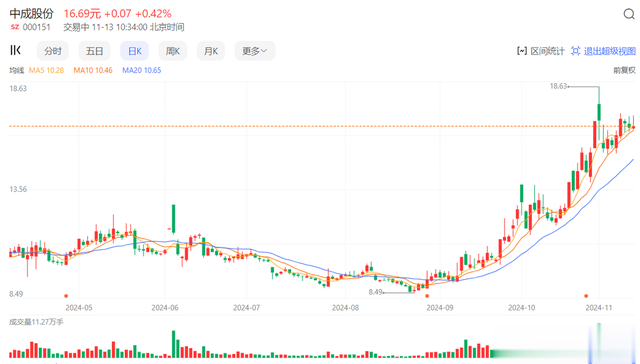The height and width of the screenshot is (364, 640).
Task: Click 退出超级视图 link
Action: click(610, 51)
